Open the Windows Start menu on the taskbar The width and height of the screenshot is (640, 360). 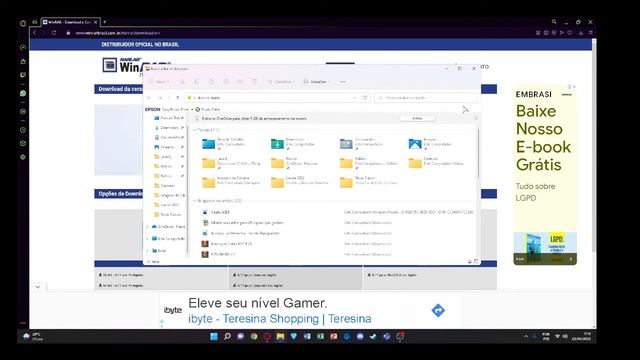pyautogui.click(x=214, y=337)
